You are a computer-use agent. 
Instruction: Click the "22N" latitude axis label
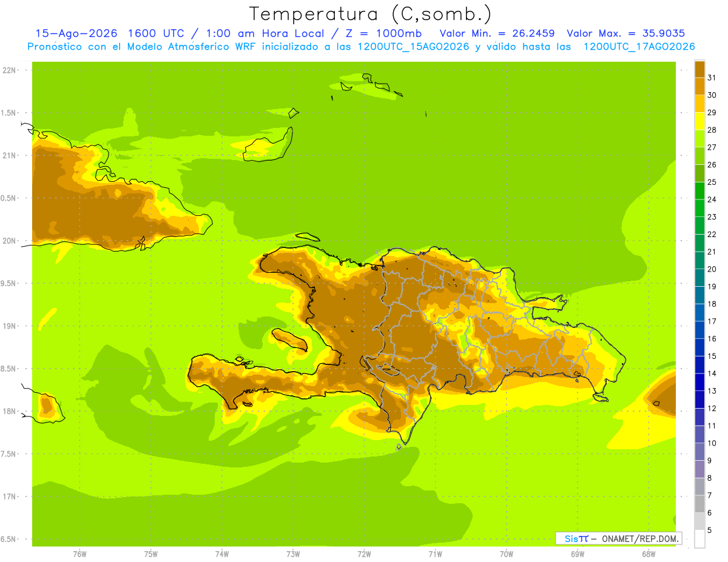tap(10, 70)
